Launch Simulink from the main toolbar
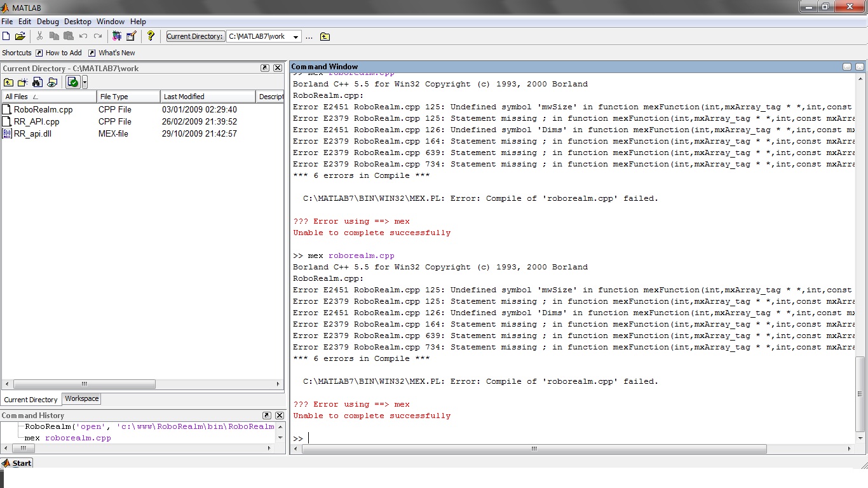The image size is (868, 488). point(117,36)
